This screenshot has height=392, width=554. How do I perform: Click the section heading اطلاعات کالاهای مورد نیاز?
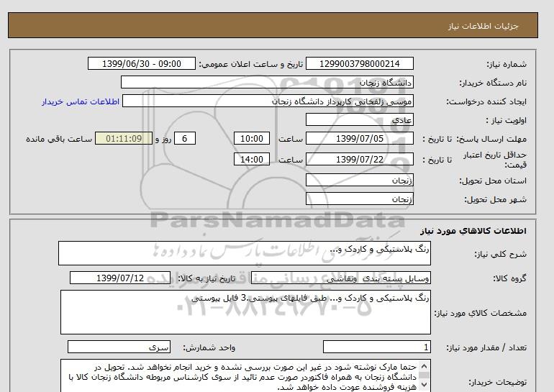tap(473, 231)
